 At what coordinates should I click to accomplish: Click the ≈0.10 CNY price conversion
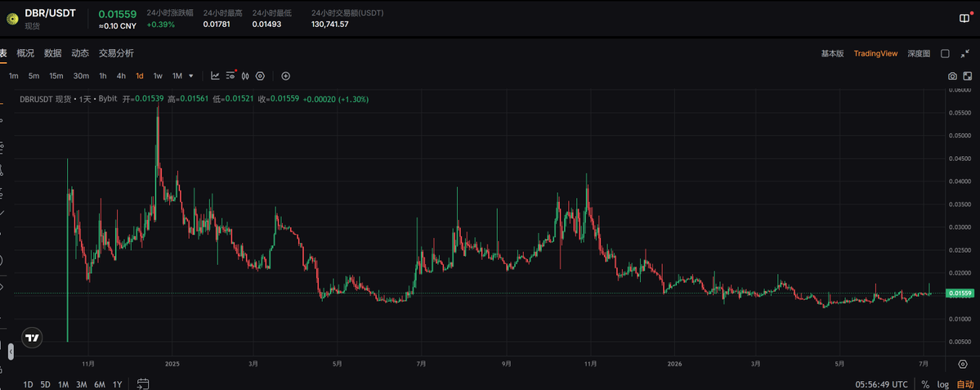point(119,25)
